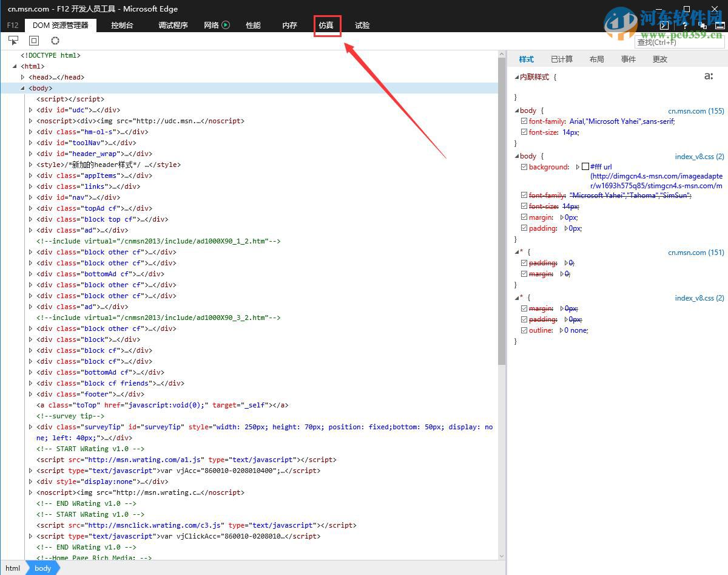728x575 pixels.
Task: Expand the div class="footer" node
Action: pos(31,394)
